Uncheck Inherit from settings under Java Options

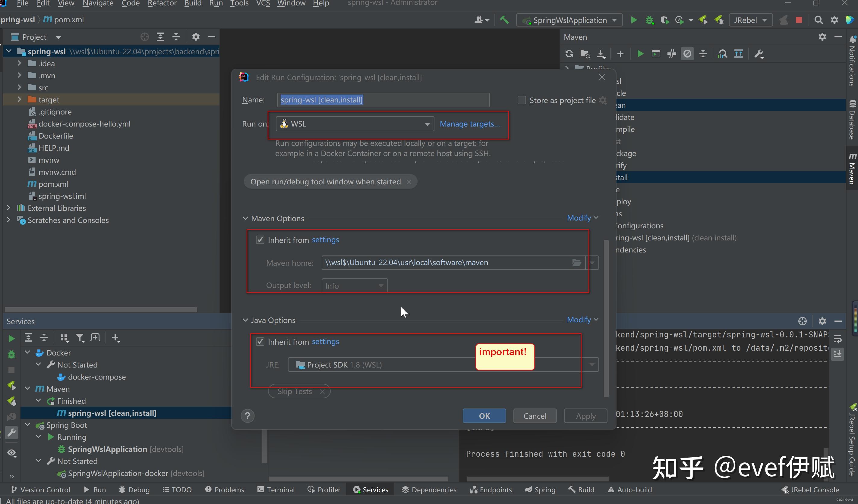coord(260,341)
